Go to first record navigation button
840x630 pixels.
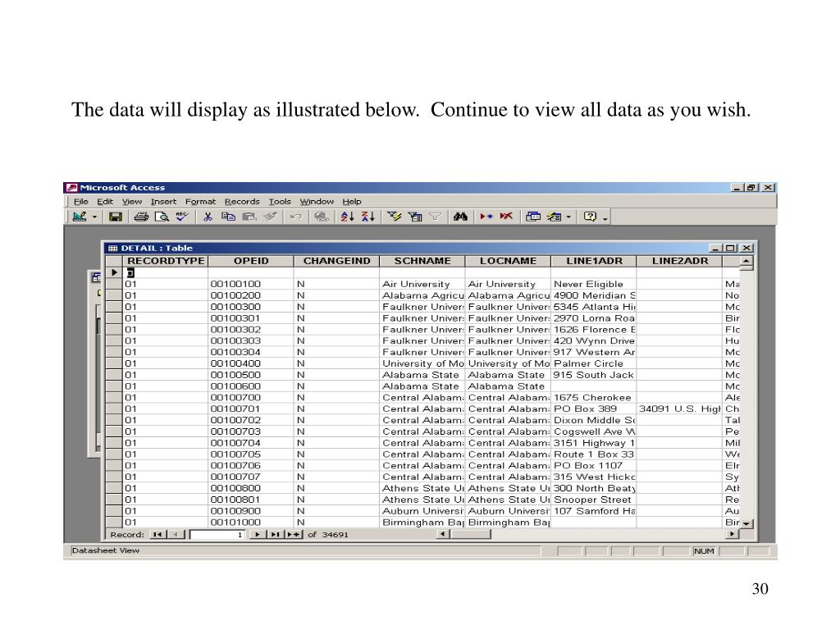point(157,535)
